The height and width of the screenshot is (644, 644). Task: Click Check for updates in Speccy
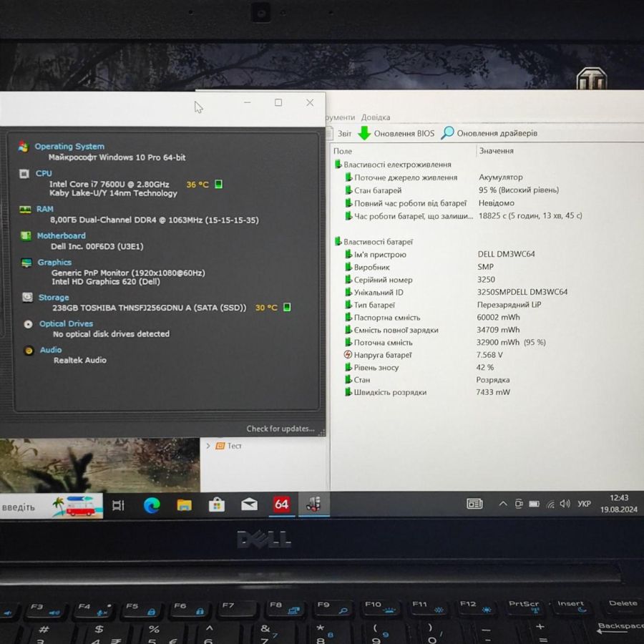[280, 429]
